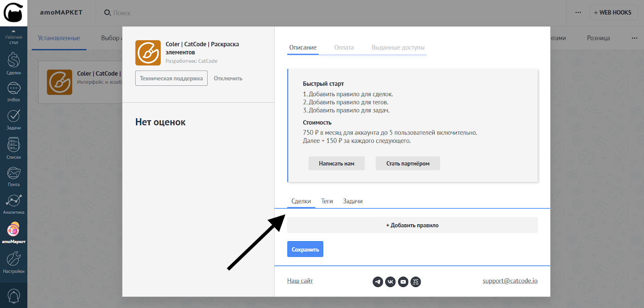Open the VK social icon
This screenshot has height=308, width=644.
pyautogui.click(x=390, y=282)
